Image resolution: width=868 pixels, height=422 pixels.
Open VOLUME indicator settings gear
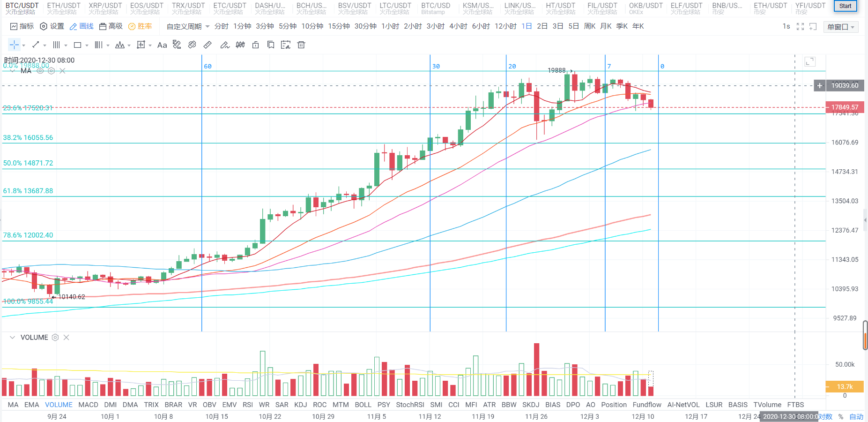point(55,338)
